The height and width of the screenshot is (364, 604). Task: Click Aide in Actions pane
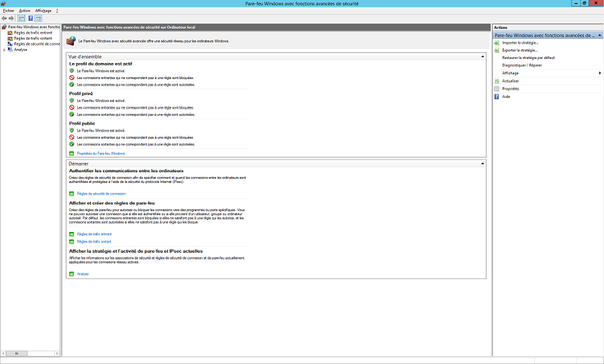pyautogui.click(x=506, y=97)
